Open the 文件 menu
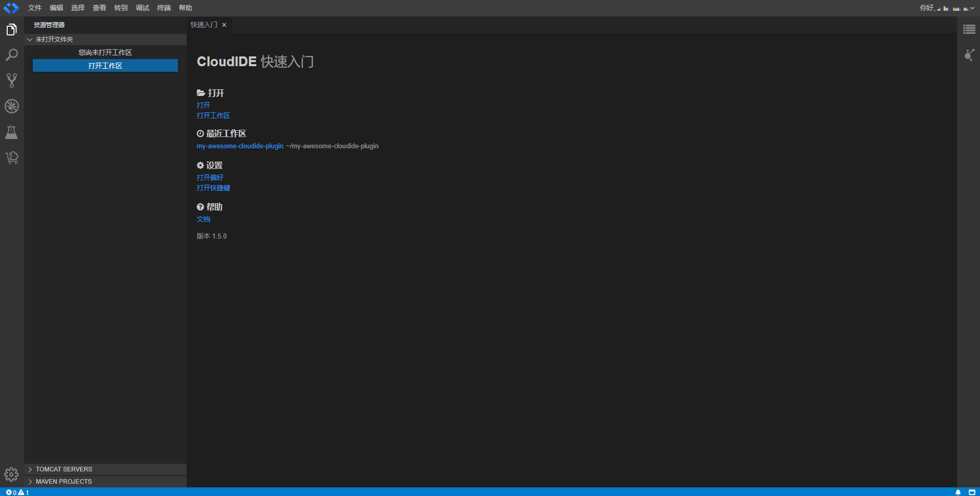Screen dimensions: 980x496 click(34, 8)
